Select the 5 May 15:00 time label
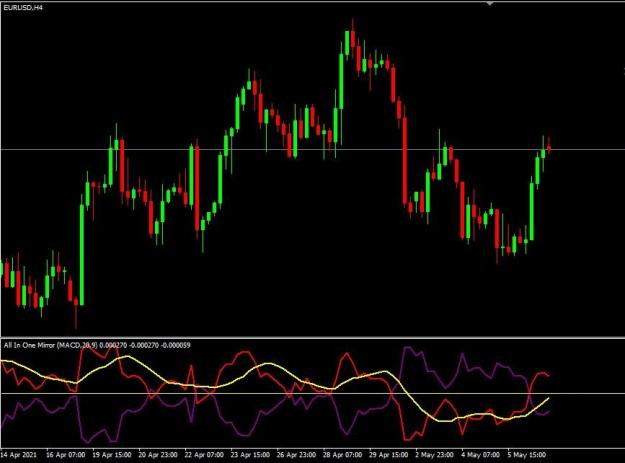 point(527,455)
